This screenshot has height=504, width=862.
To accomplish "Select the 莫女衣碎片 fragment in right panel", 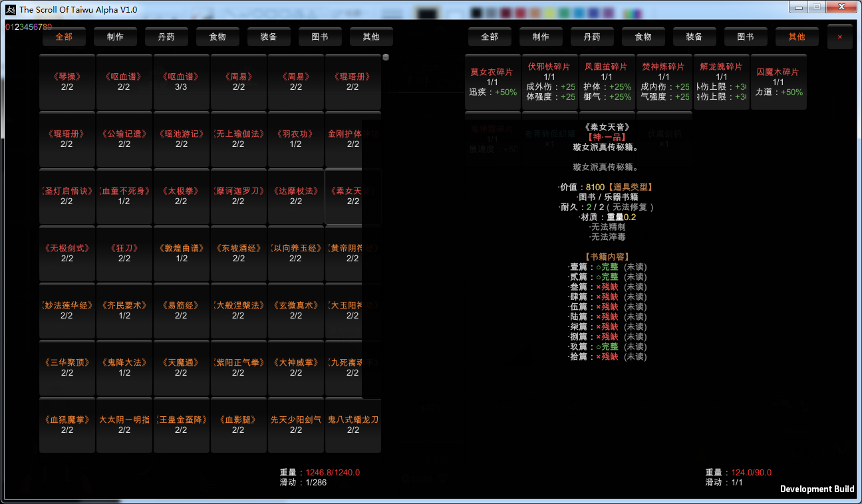I will tap(492, 82).
